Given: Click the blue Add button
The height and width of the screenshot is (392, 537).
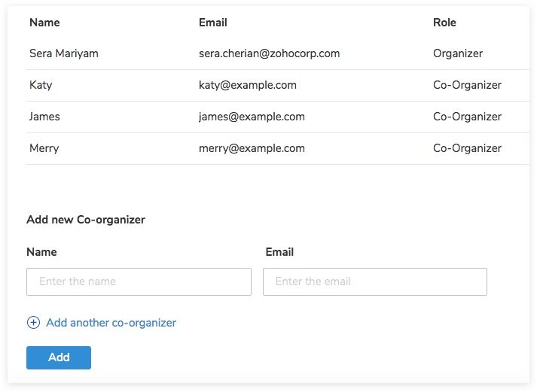Looking at the screenshot, I should 59,357.
